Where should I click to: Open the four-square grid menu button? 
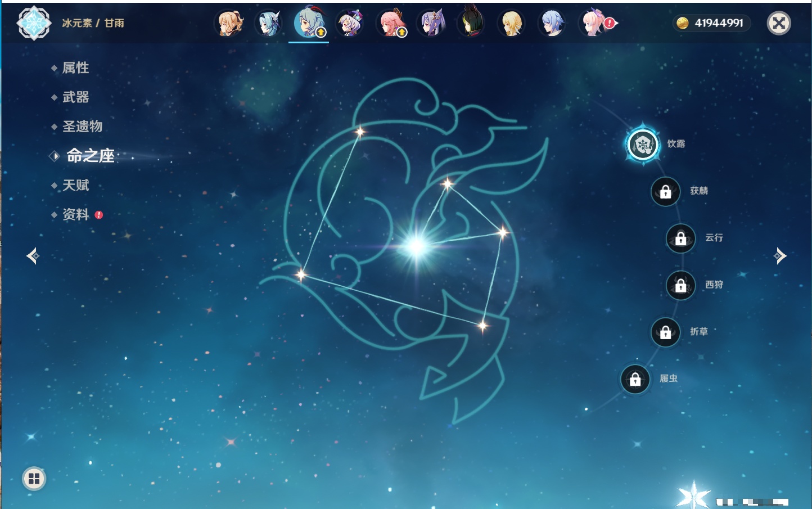(x=34, y=479)
